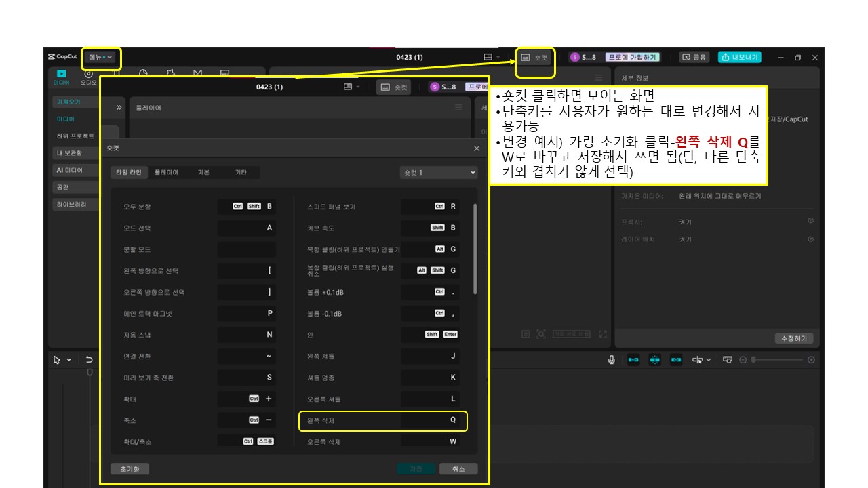868x488 pixels.
Task: Open the S...8 account avatar in the main bar
Action: [574, 58]
